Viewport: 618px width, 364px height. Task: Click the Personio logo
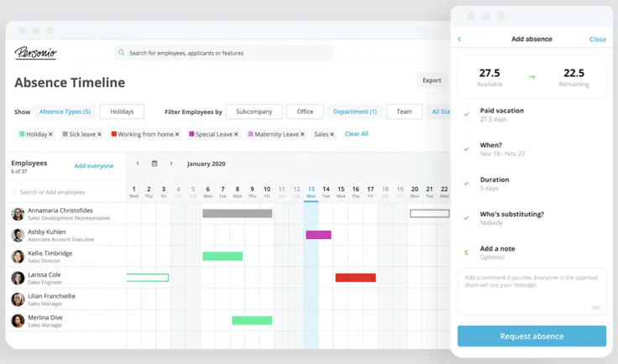pos(36,53)
